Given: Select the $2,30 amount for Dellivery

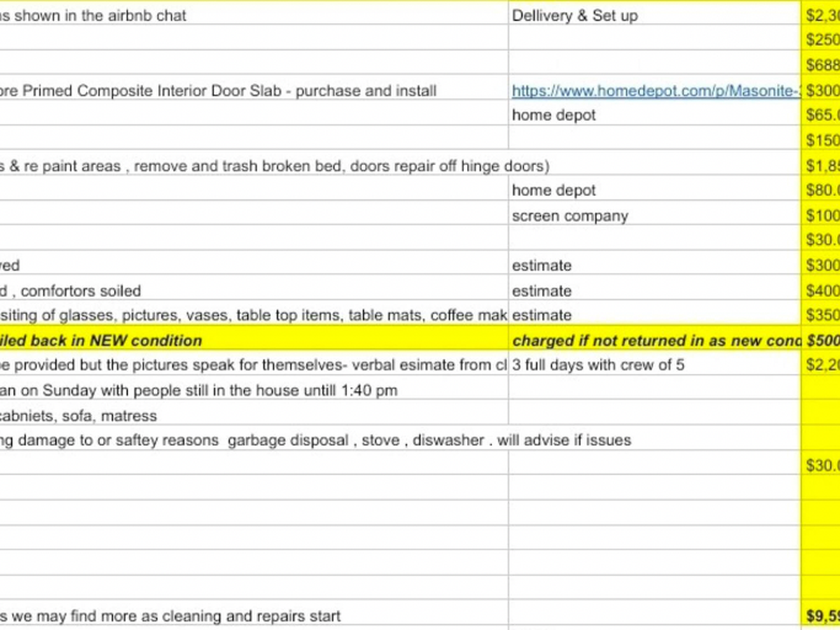Looking at the screenshot, I should [x=821, y=15].
